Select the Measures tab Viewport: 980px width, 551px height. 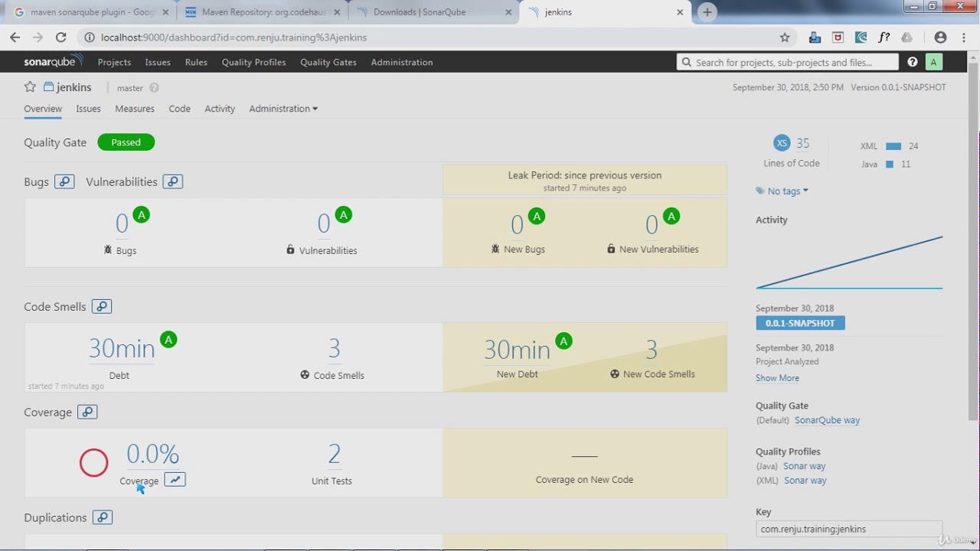point(135,109)
